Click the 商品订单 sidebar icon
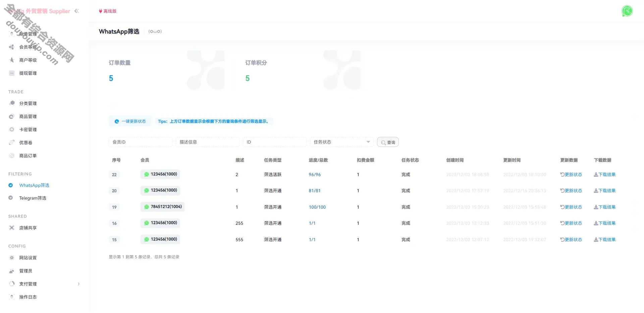This screenshot has height=313, width=644. 12,156
